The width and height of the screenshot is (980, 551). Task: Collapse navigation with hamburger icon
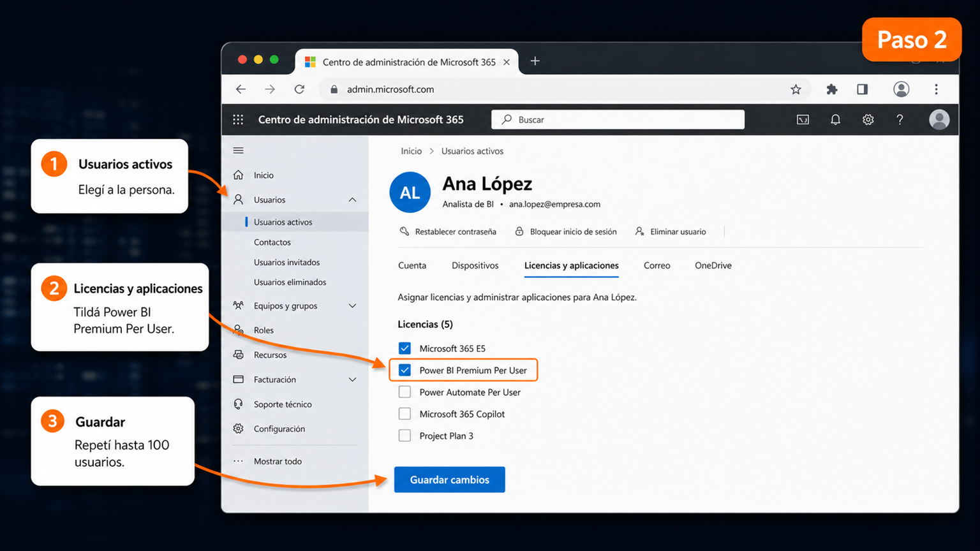[239, 151]
